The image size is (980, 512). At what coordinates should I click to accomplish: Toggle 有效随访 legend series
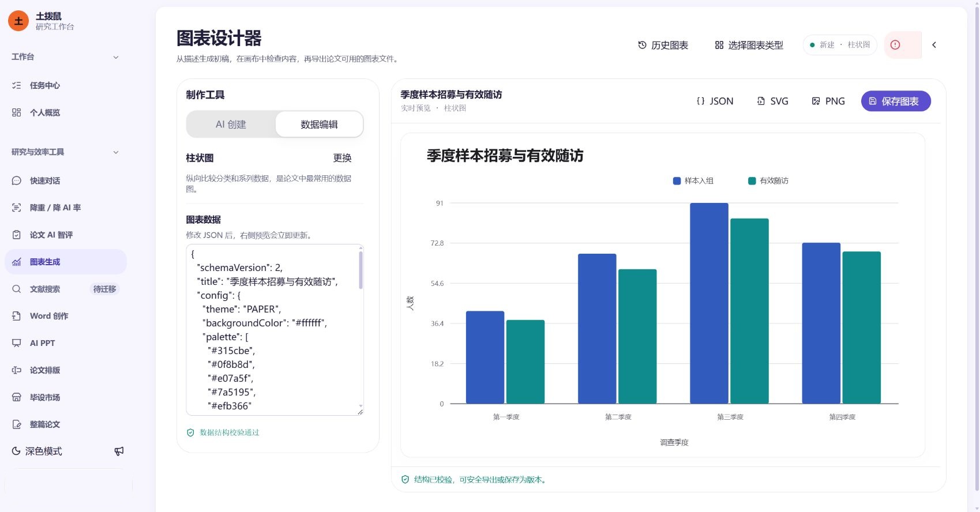768,180
